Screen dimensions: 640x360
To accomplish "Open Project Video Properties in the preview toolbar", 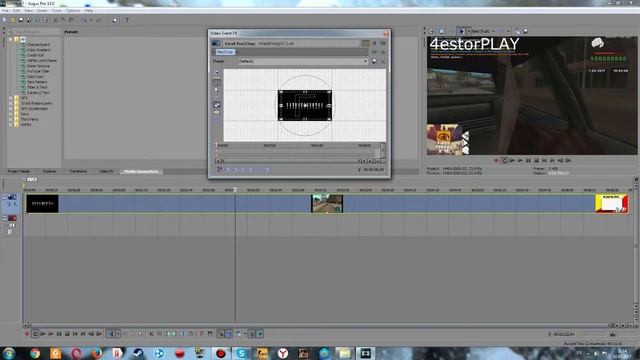I will coord(432,31).
